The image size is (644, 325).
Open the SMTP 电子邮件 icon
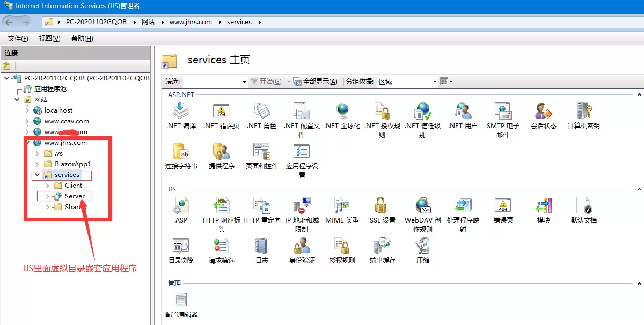503,111
